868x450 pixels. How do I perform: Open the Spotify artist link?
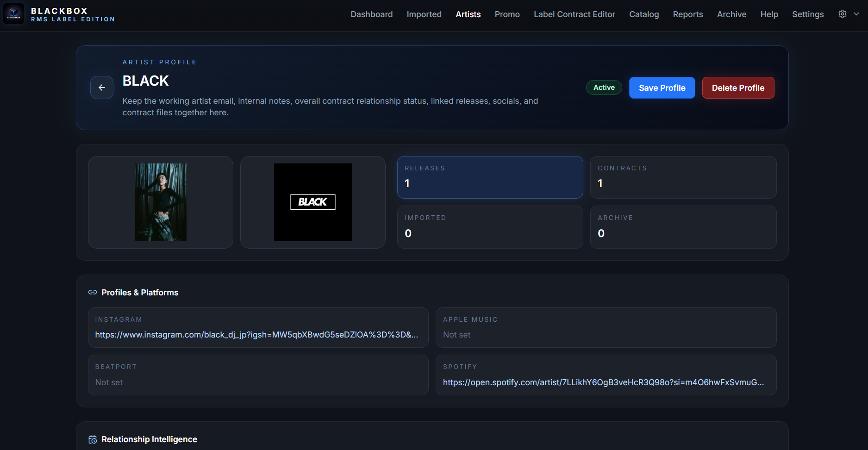pyautogui.click(x=603, y=382)
